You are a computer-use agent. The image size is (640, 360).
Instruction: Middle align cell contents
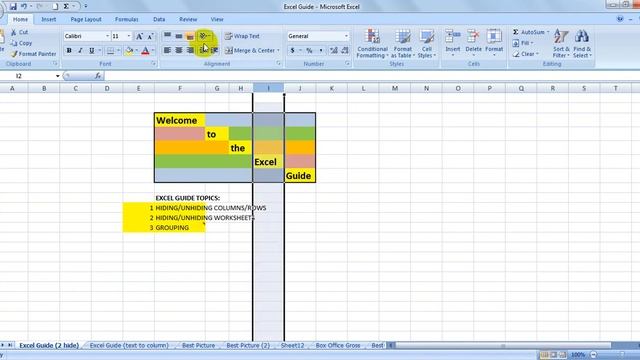click(178, 36)
